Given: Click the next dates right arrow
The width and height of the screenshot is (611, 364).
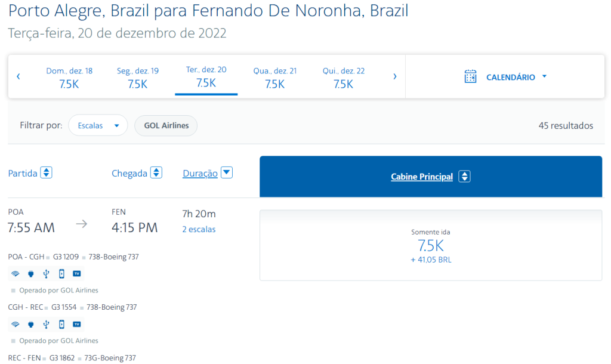Looking at the screenshot, I should point(395,76).
